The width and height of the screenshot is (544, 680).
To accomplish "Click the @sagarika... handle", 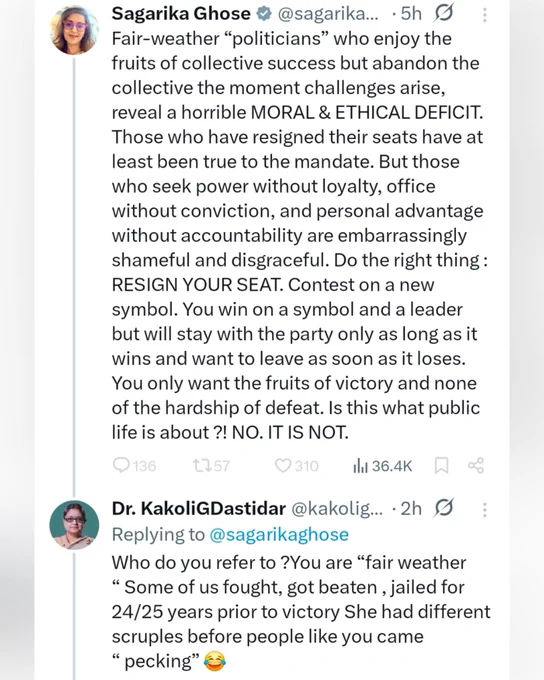I will [x=328, y=14].
